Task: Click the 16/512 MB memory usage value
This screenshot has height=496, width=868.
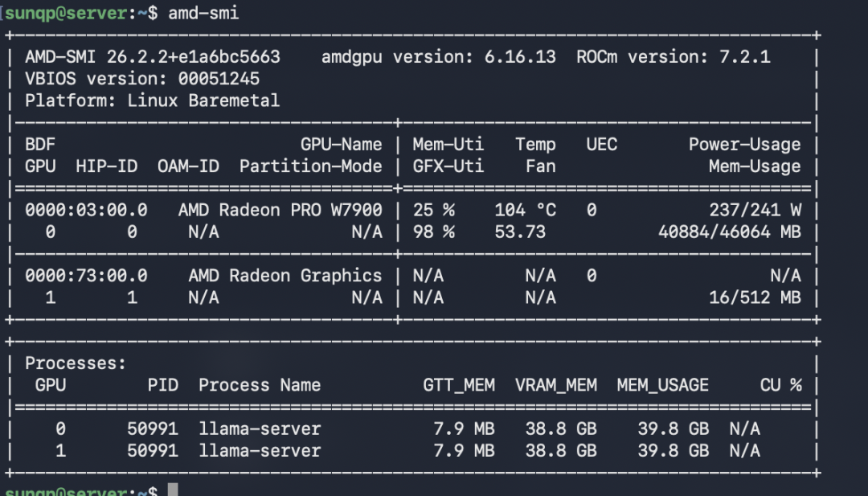Action: pyautogui.click(x=755, y=297)
